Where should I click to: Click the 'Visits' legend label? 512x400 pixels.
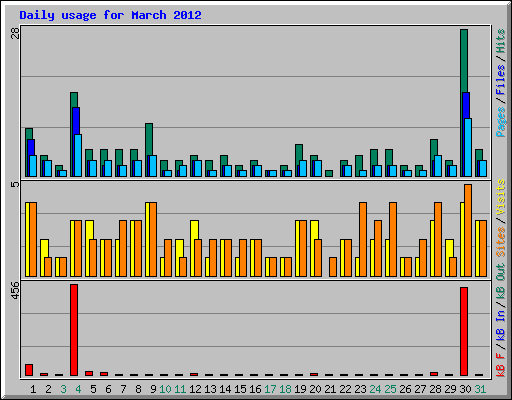click(501, 198)
